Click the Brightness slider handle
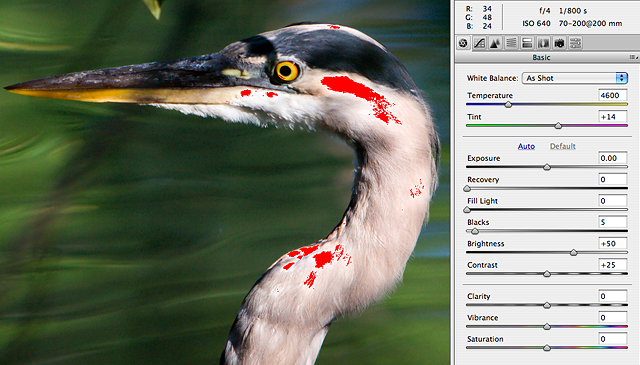Viewport: 640px width, 365px height. coord(573,253)
